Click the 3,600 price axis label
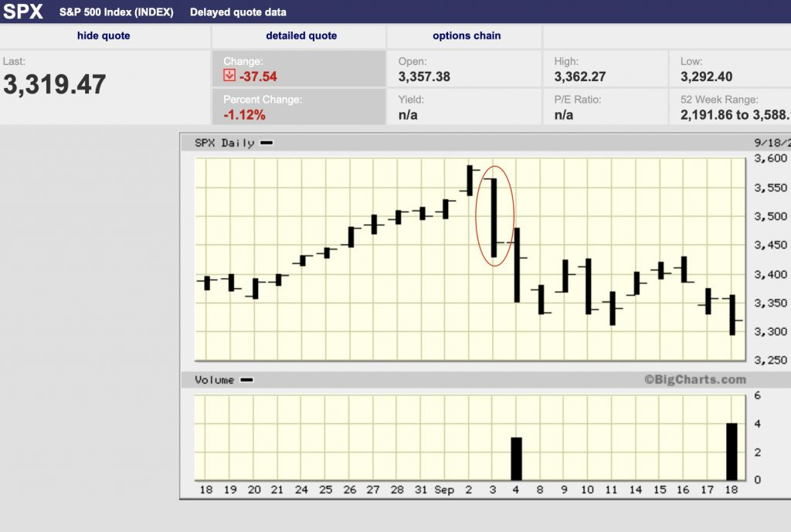791x532 pixels. 770,158
